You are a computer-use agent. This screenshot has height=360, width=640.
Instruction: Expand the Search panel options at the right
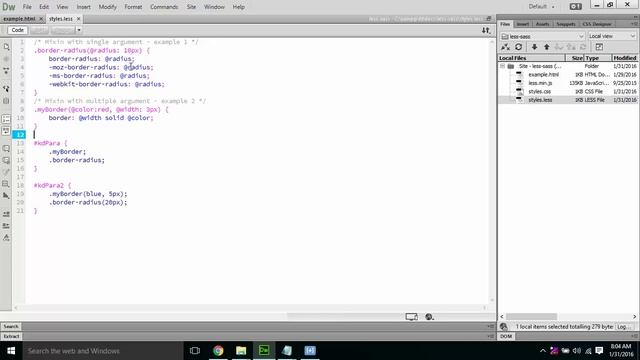tap(490, 327)
